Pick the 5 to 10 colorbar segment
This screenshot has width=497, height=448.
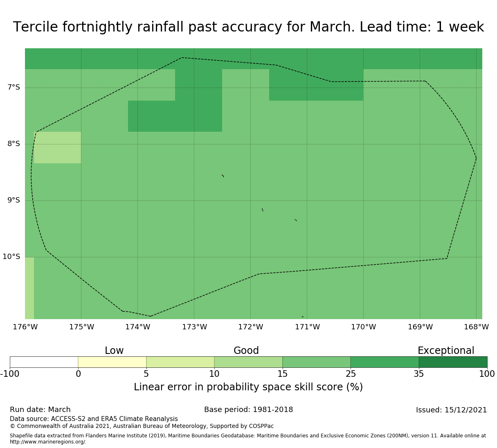(180, 362)
